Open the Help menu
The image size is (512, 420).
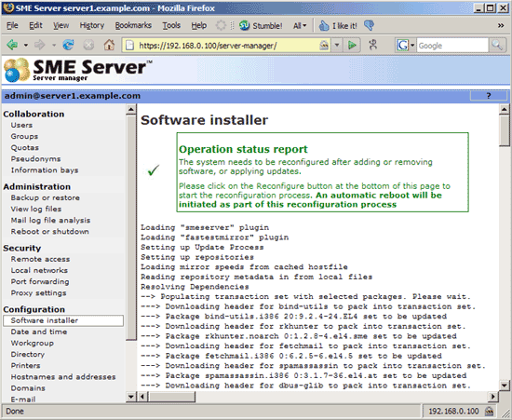[199, 25]
